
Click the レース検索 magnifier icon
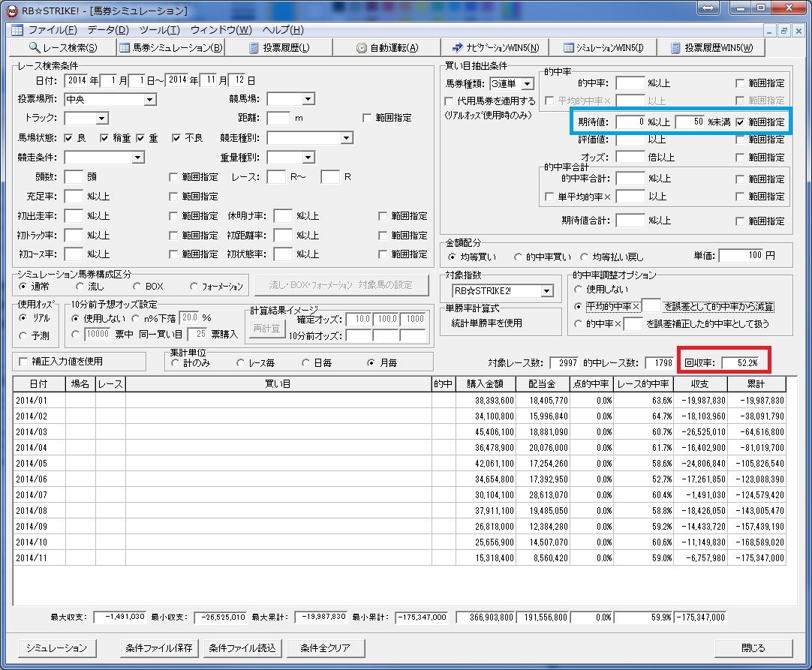tap(35, 47)
